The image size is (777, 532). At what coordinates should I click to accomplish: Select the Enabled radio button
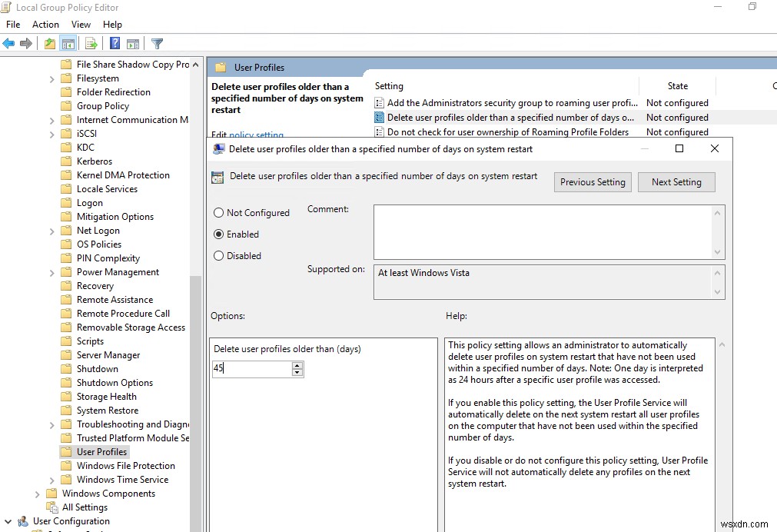click(217, 234)
